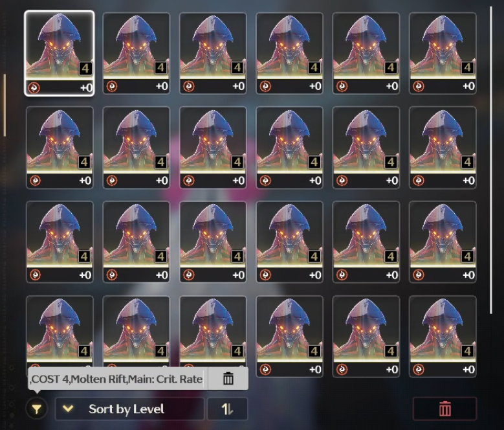Click the vertical scrollbar of the echo list
504x430 pixels.
coord(491,160)
